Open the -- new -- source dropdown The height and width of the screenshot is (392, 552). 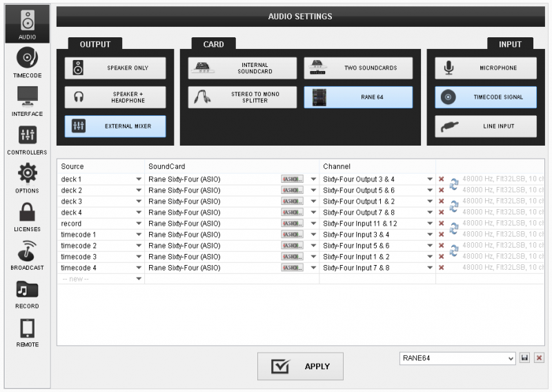pyautogui.click(x=139, y=279)
